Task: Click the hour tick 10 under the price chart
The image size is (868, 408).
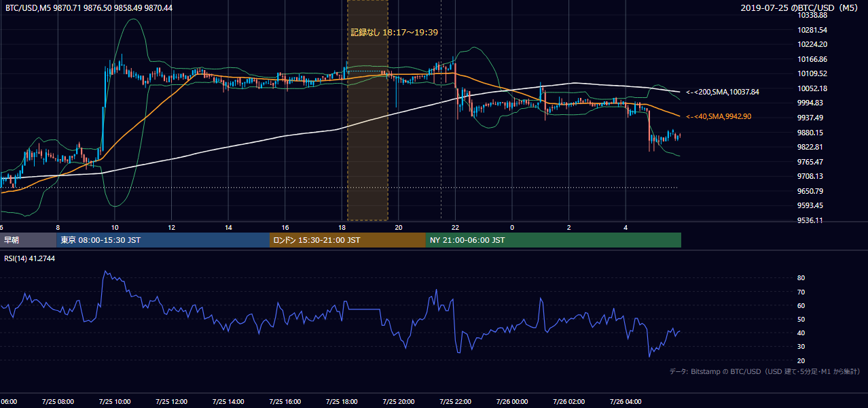Action: (115, 228)
